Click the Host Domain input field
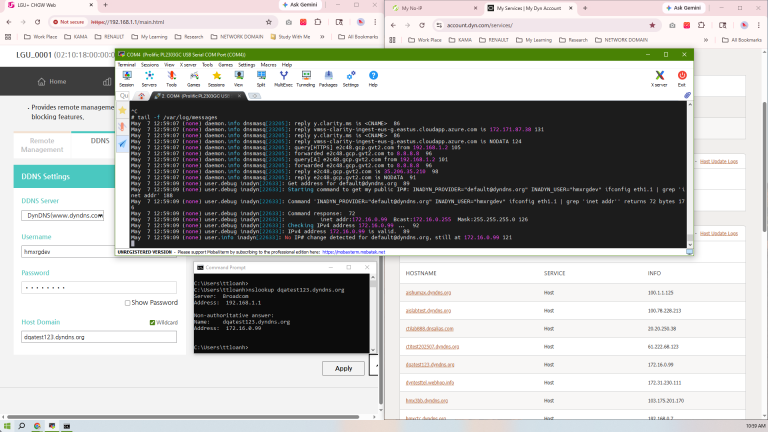This screenshot has height=432, width=768. tap(99, 337)
